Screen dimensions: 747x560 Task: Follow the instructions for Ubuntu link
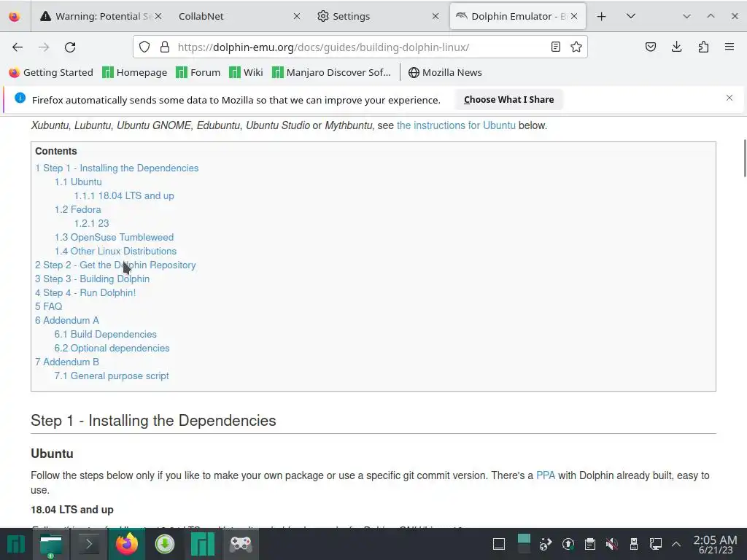[456, 125]
